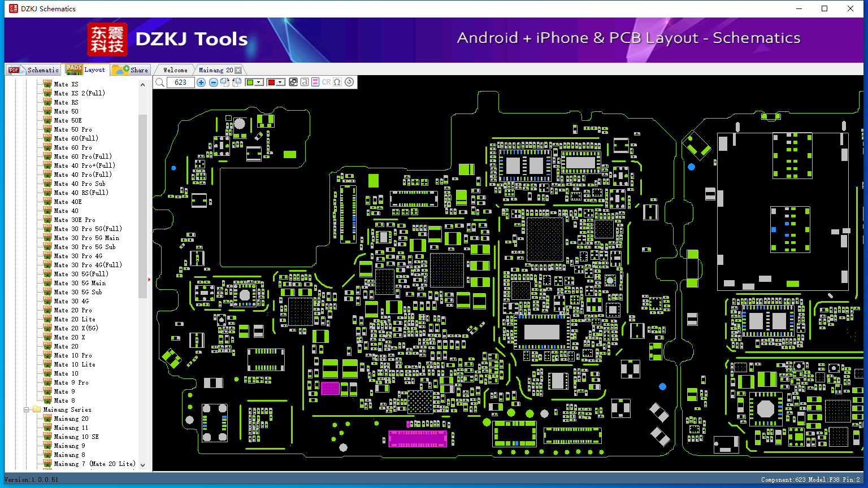Select the Maimang Series folder

tap(67, 409)
